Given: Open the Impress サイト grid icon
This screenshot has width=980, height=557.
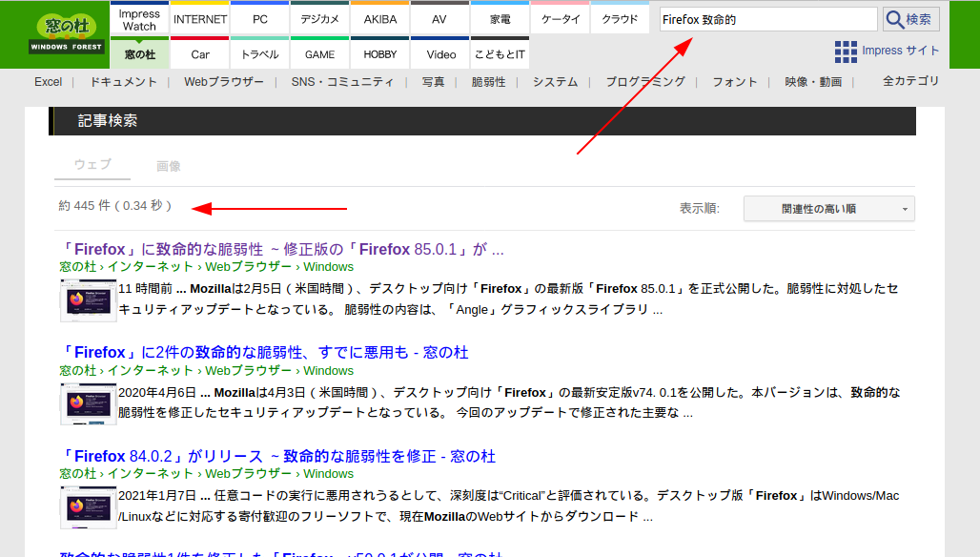Looking at the screenshot, I should 845,52.
